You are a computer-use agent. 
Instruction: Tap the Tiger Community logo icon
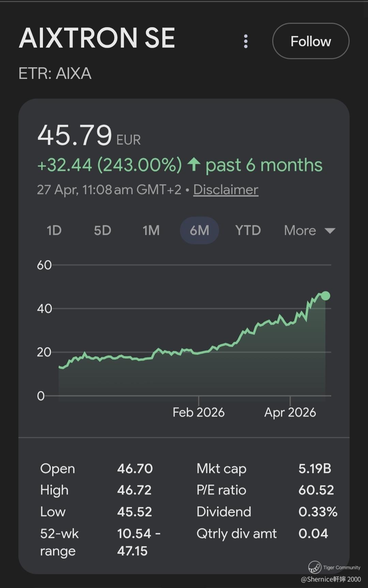[x=315, y=567]
